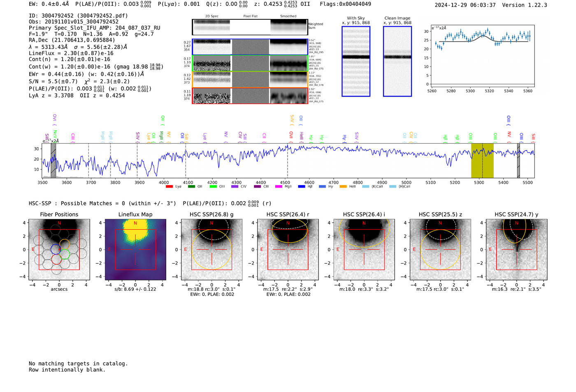Screen dimensions: 576x392
Task: Open the HSC SSP(26.4) r thumbnail
Action: 288,249
